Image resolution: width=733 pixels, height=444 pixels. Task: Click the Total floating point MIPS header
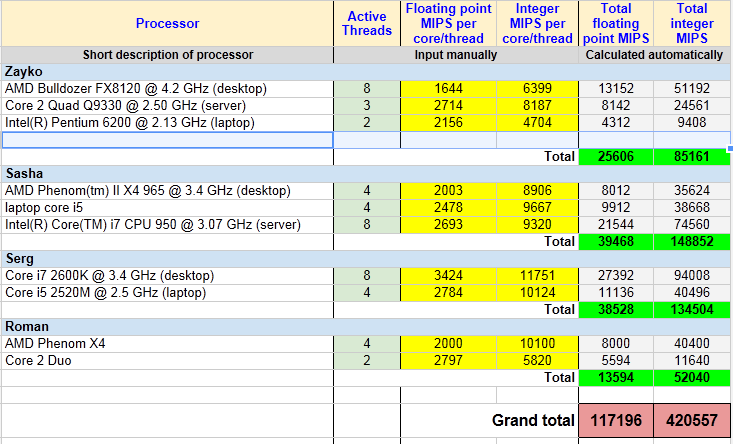click(616, 23)
